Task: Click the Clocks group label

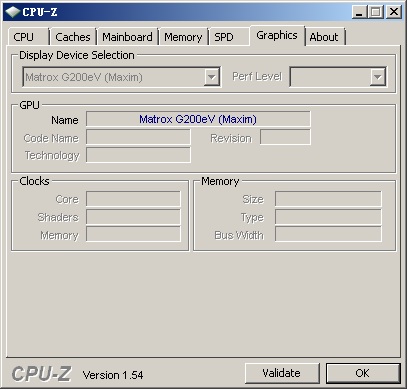Action: click(34, 181)
